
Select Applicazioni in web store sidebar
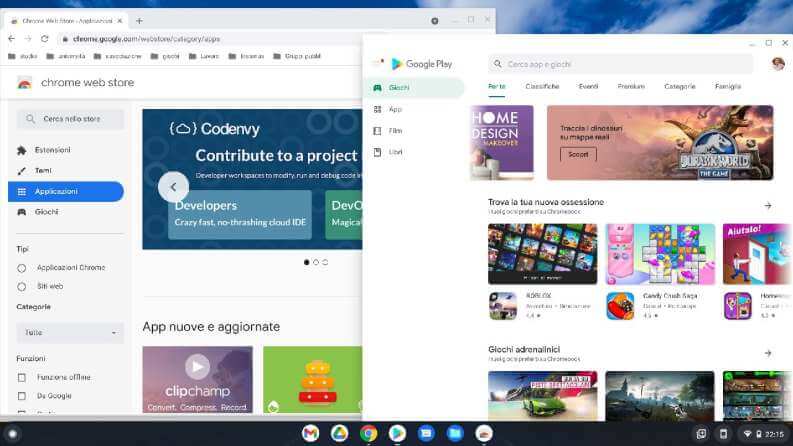pyautogui.click(x=66, y=191)
